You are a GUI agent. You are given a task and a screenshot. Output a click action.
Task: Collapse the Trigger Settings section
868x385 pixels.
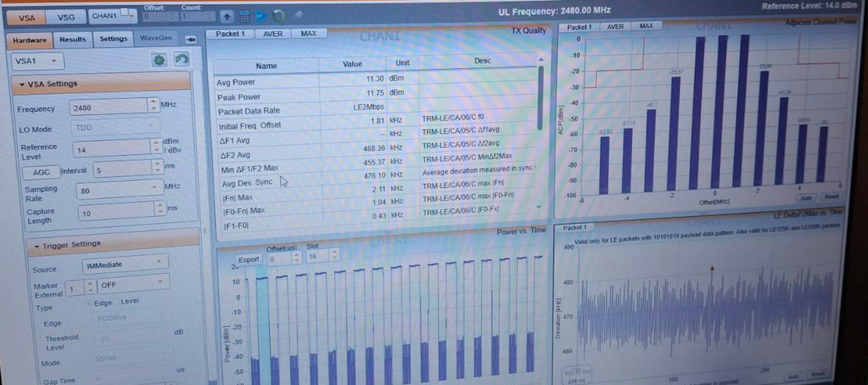pos(37,246)
